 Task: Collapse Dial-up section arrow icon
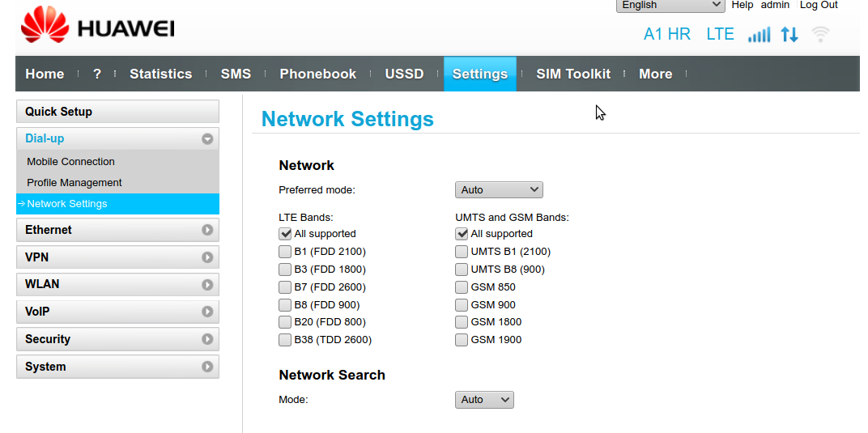pos(207,139)
